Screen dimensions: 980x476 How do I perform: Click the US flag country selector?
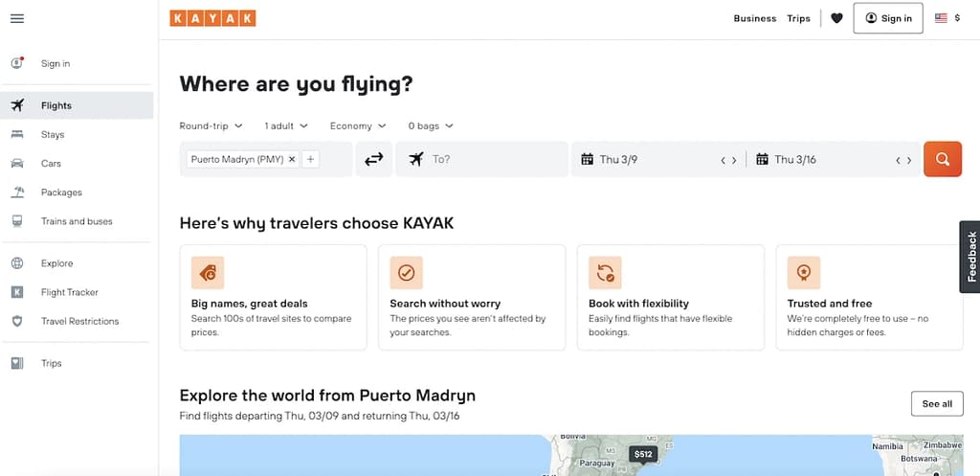[x=941, y=18]
